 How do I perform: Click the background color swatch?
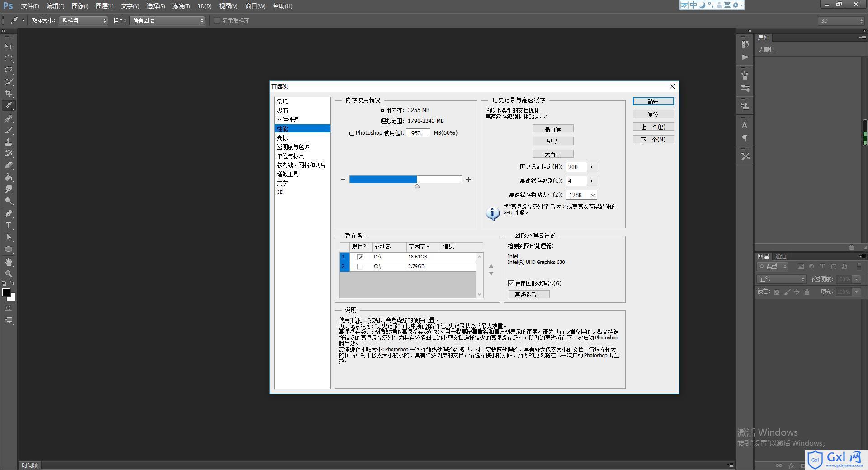(12, 298)
